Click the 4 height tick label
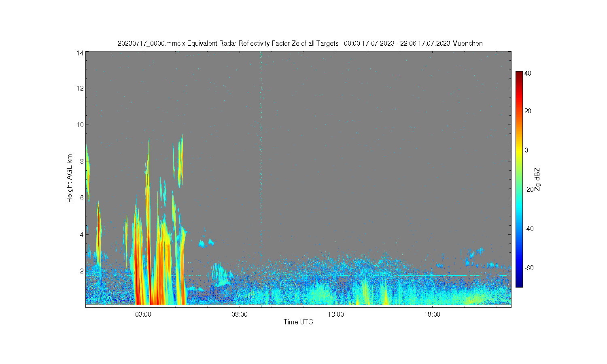The image size is (607, 364). [82, 234]
